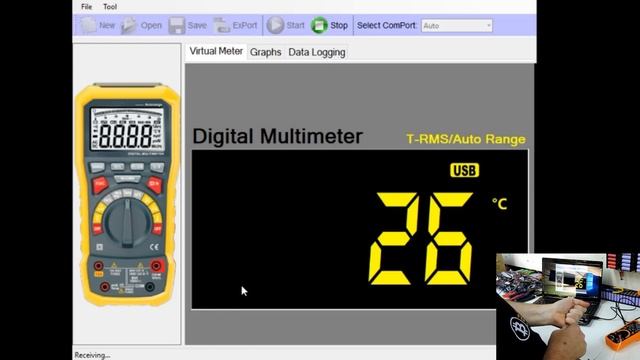This screenshot has height=360, width=640.
Task: Click the °C unit symbol
Action: [x=500, y=203]
